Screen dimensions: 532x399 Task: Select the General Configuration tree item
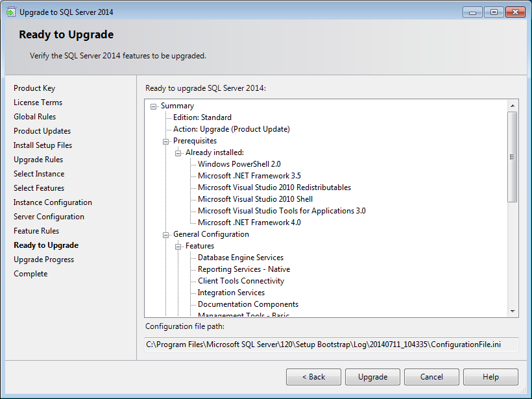pos(211,234)
